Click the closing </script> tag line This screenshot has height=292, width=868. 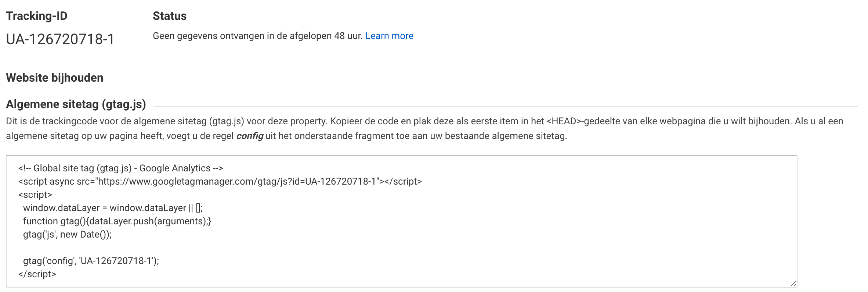[37, 274]
